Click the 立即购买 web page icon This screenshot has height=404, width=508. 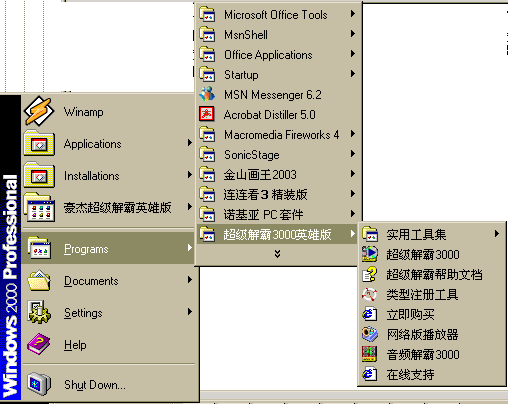[370, 314]
